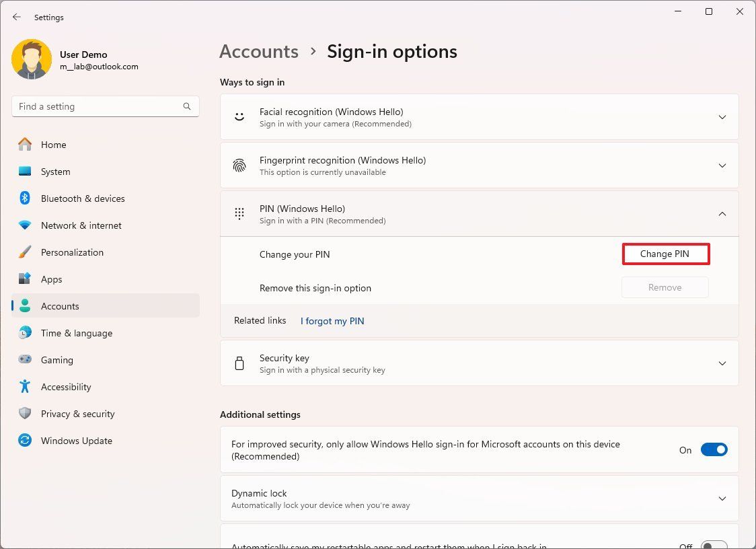Toggle automatically save restartable apps switch
Image resolution: width=756 pixels, height=549 pixels.
pyautogui.click(x=714, y=545)
